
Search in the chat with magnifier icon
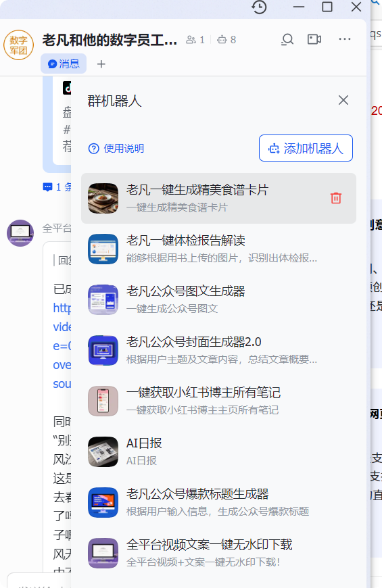[287, 39]
